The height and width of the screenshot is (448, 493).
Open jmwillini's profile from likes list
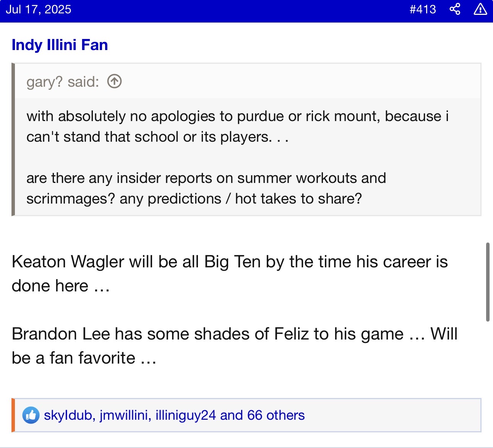tap(124, 415)
